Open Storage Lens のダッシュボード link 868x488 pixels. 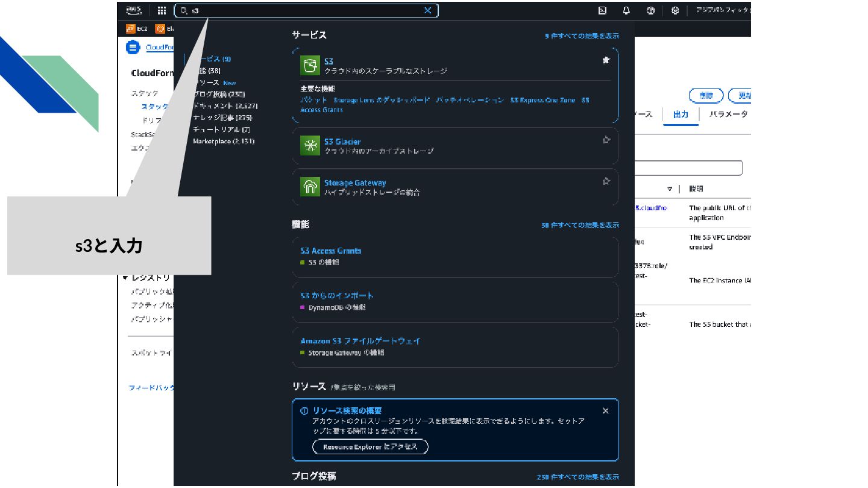[382, 100]
